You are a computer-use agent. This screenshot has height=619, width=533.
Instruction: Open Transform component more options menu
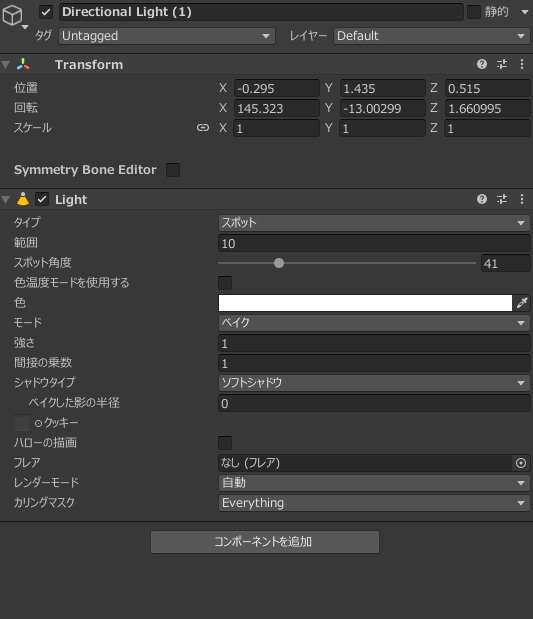point(522,64)
